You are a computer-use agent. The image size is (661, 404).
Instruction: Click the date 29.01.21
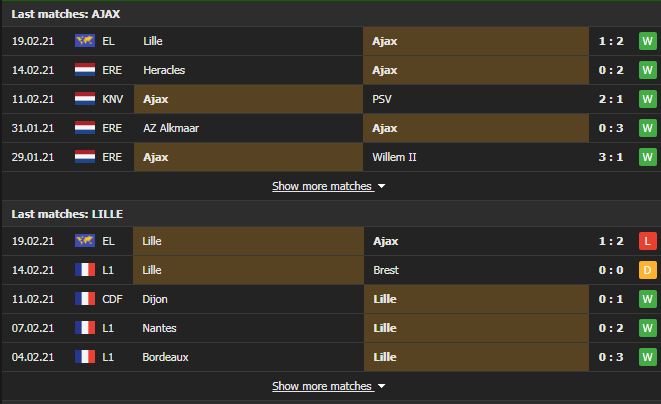pos(33,157)
